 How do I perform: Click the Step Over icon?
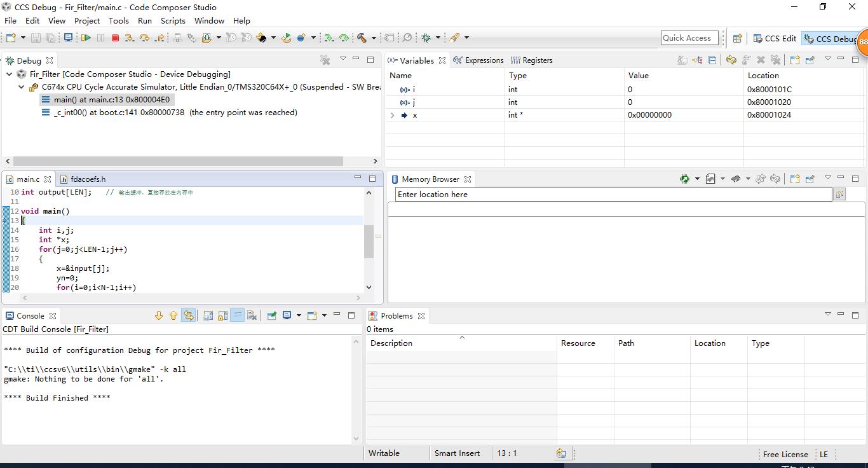[144, 38]
